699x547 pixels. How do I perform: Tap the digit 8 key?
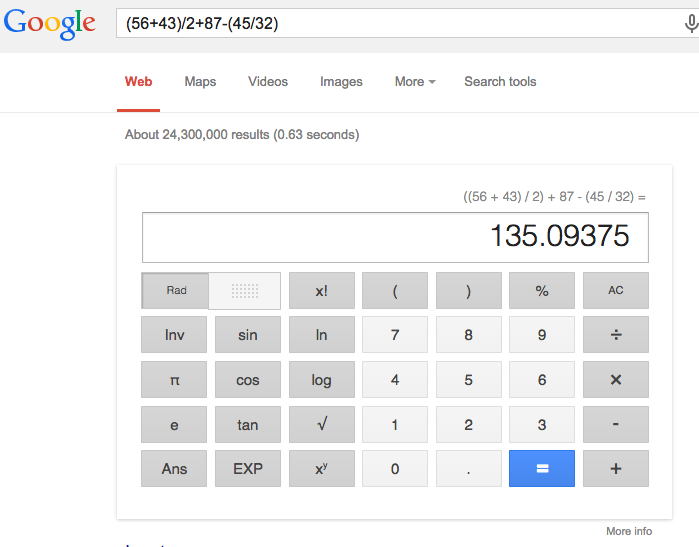pos(469,335)
